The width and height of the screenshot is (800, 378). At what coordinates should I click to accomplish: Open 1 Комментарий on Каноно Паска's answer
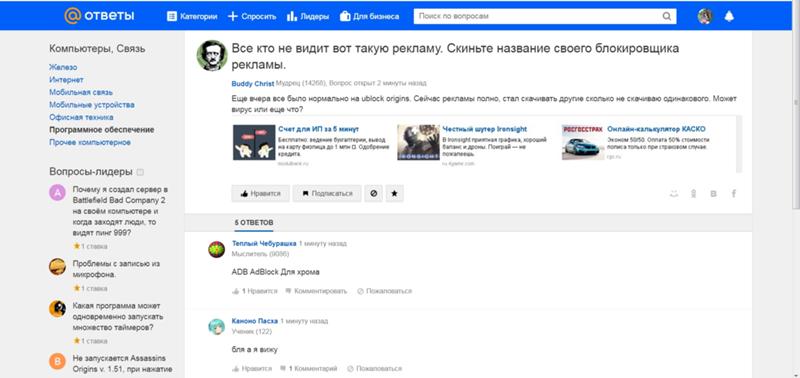[309, 368]
